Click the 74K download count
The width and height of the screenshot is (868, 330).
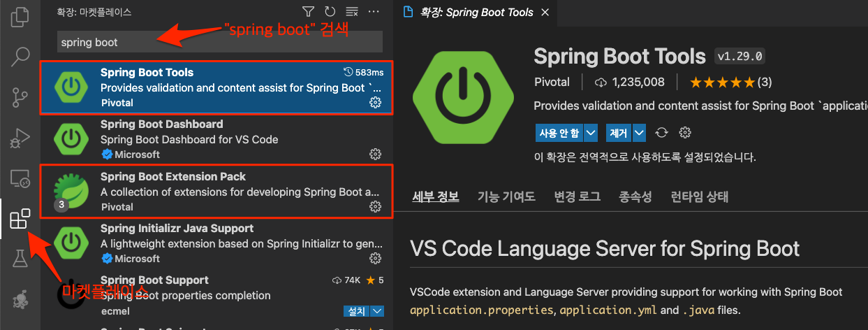347,280
